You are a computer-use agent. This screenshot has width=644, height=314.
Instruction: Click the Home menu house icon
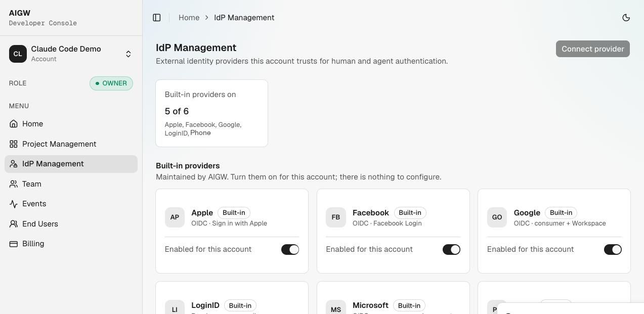(14, 124)
